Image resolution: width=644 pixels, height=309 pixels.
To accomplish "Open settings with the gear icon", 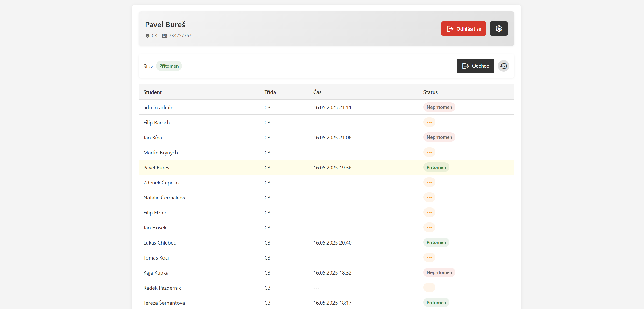I will (x=499, y=29).
